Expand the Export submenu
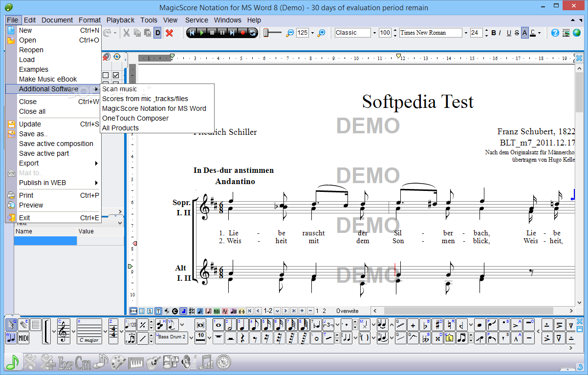588x375 pixels. coord(53,163)
